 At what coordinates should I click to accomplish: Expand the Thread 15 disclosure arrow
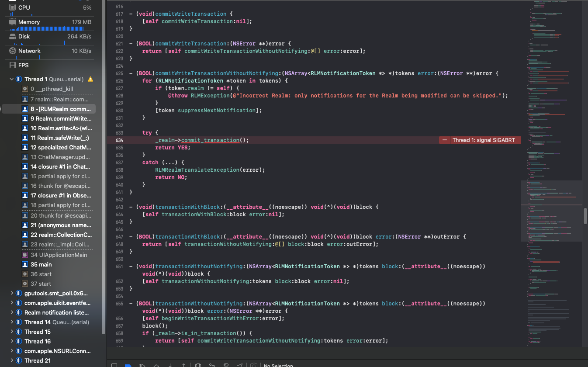tap(12, 332)
